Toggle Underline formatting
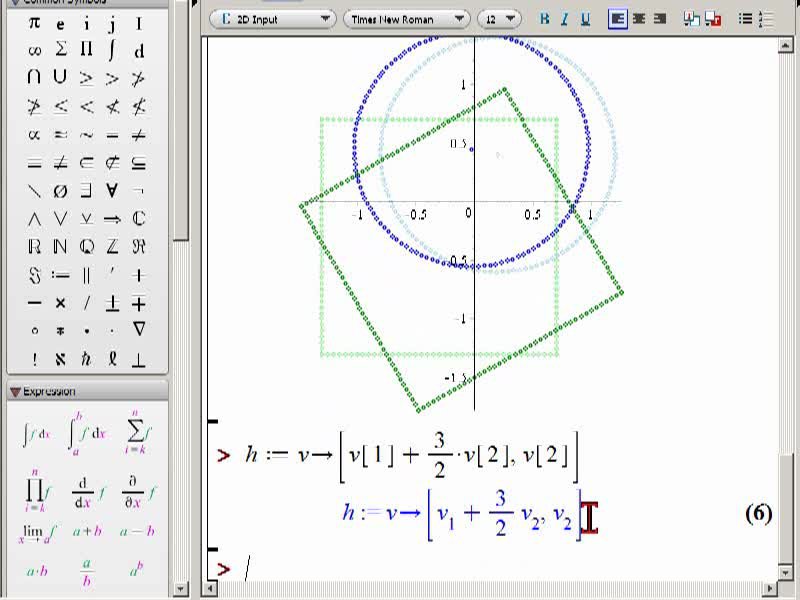Image resolution: width=800 pixels, height=600 pixels. [585, 19]
